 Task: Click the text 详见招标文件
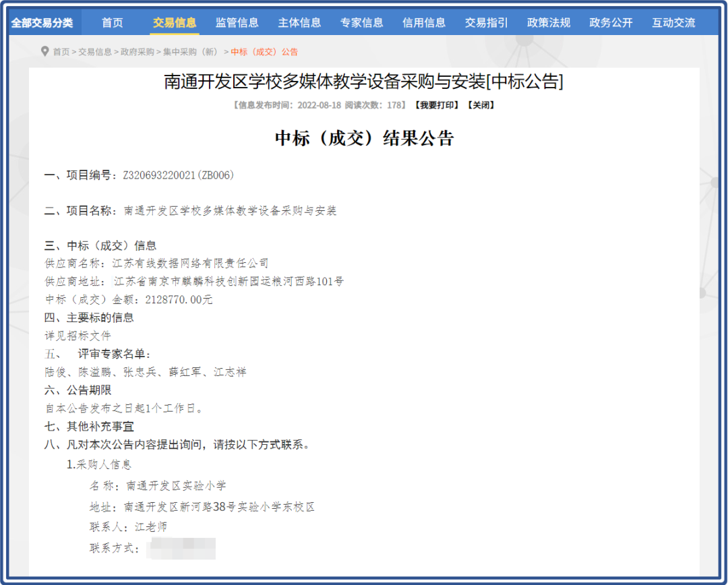click(x=78, y=336)
